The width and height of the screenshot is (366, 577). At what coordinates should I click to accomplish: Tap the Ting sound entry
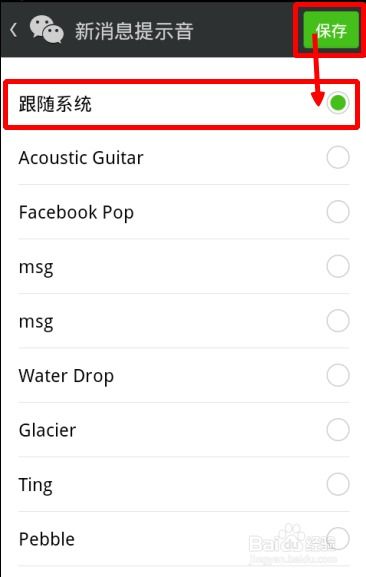click(x=184, y=484)
